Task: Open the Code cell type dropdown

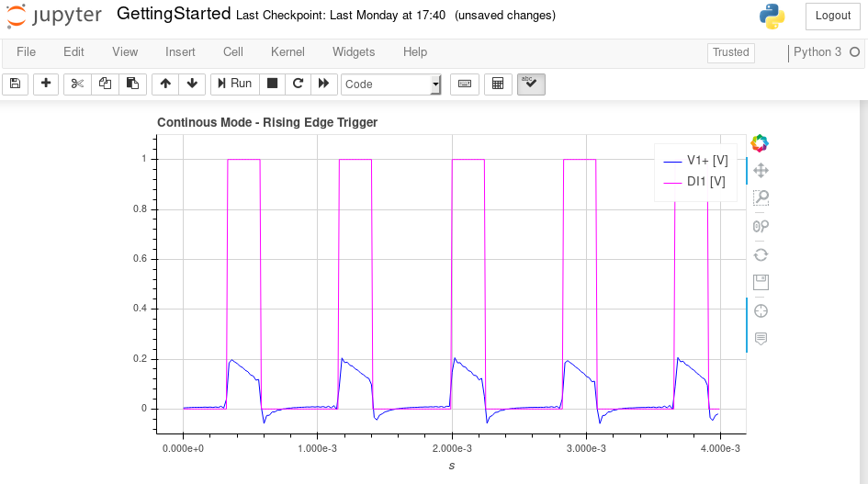Action: (x=390, y=84)
